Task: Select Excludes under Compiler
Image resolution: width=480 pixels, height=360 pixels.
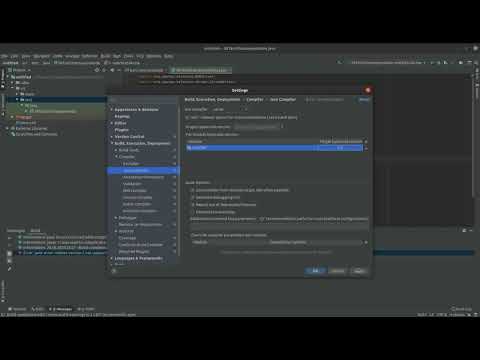Action: coord(131,164)
